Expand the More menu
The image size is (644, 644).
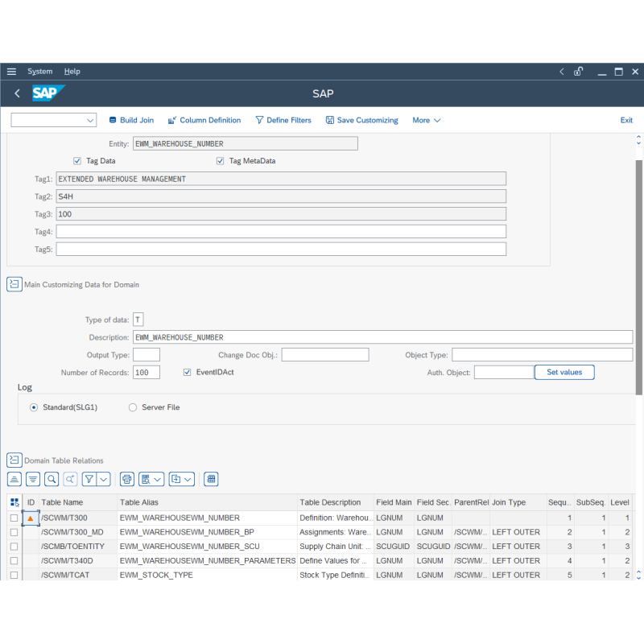[427, 120]
